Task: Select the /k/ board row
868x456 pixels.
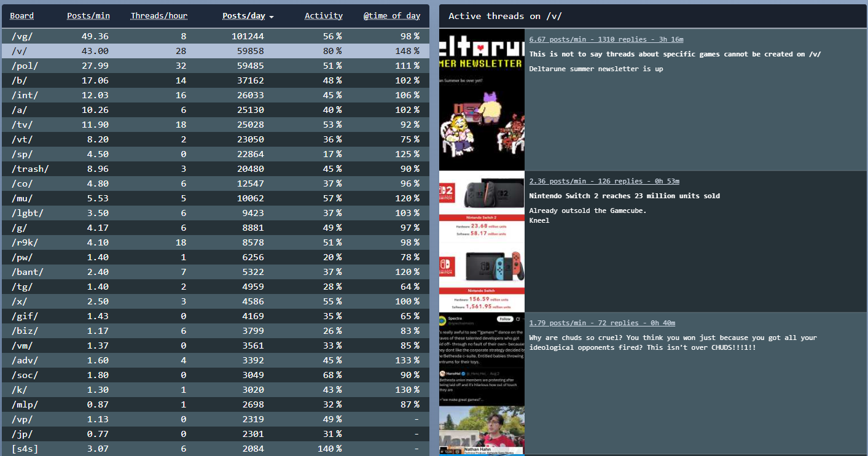Action: [x=216, y=390]
